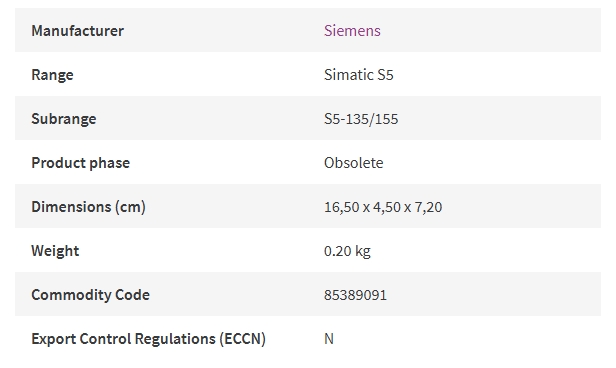The image size is (616, 368).
Task: Click the Dimensions (cm) label
Action: tap(88, 207)
